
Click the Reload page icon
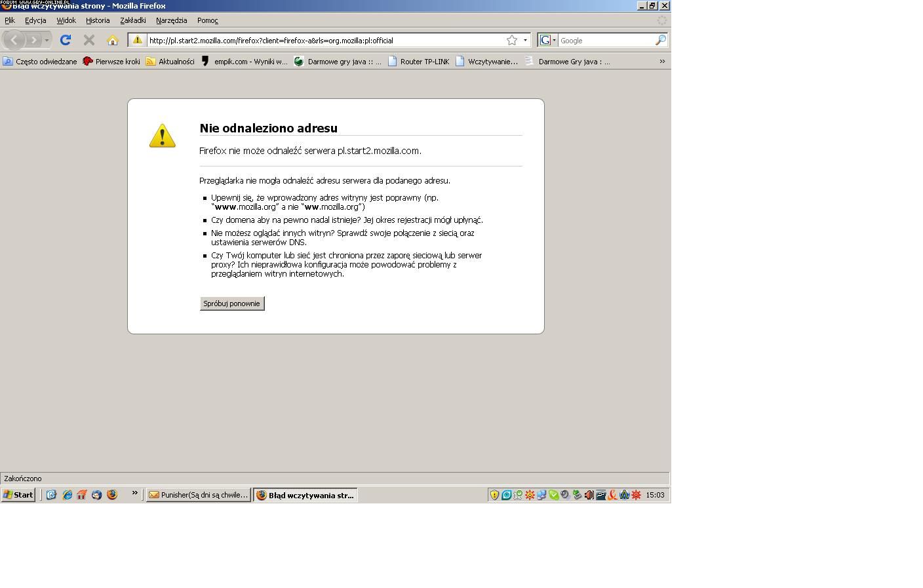click(65, 41)
